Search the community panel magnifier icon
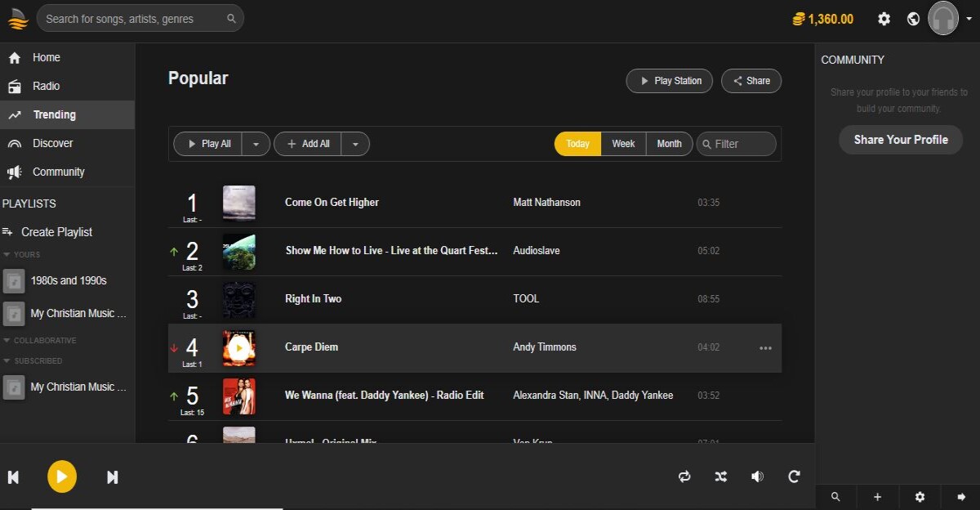Image resolution: width=980 pixels, height=510 pixels. (835, 497)
